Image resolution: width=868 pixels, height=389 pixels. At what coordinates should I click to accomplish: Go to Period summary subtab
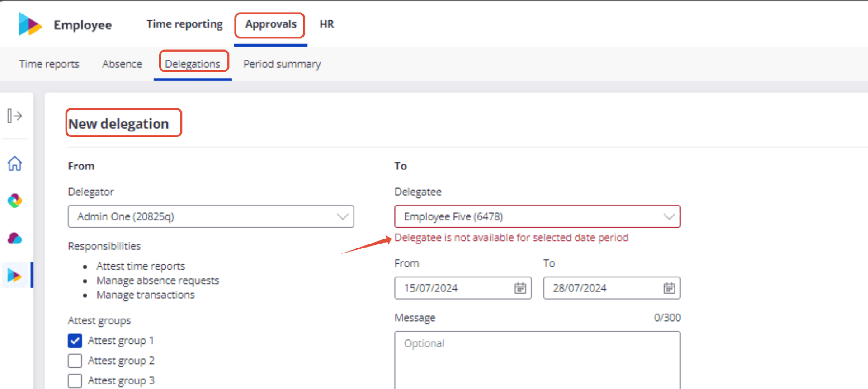click(x=282, y=64)
